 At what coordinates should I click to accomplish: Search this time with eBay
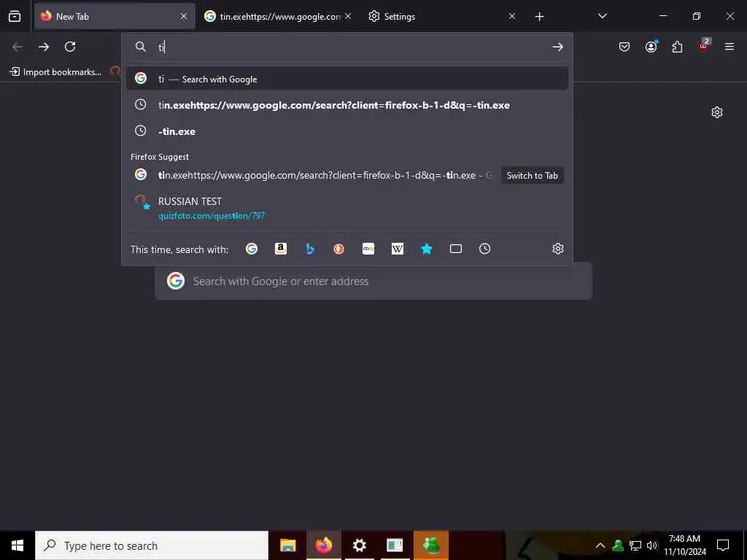[x=368, y=249]
